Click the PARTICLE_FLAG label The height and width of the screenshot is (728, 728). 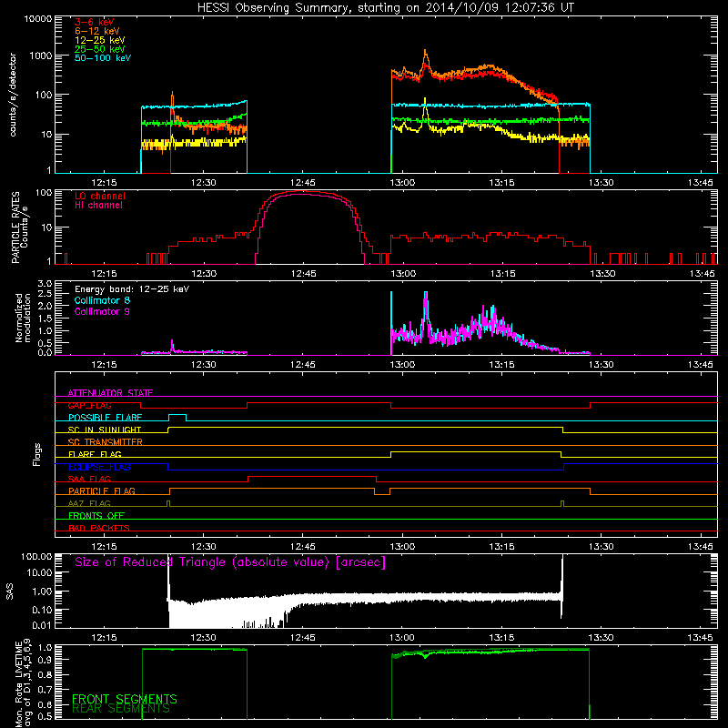[102, 491]
